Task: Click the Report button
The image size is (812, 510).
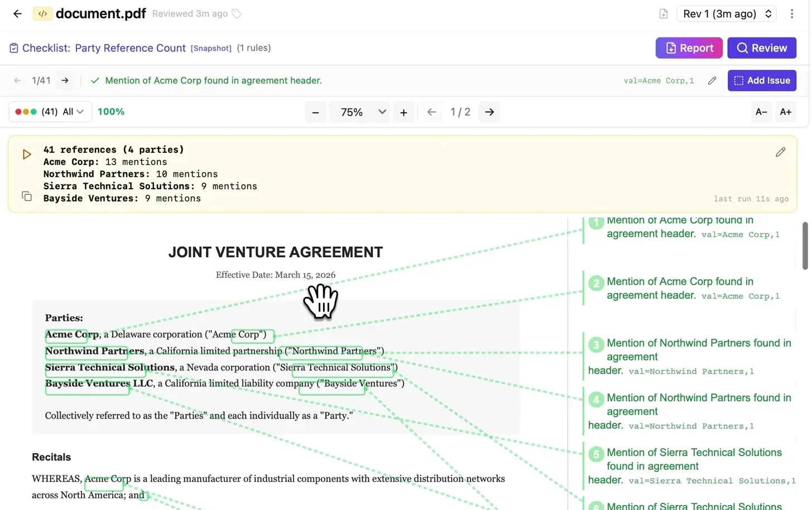Action: [689, 48]
